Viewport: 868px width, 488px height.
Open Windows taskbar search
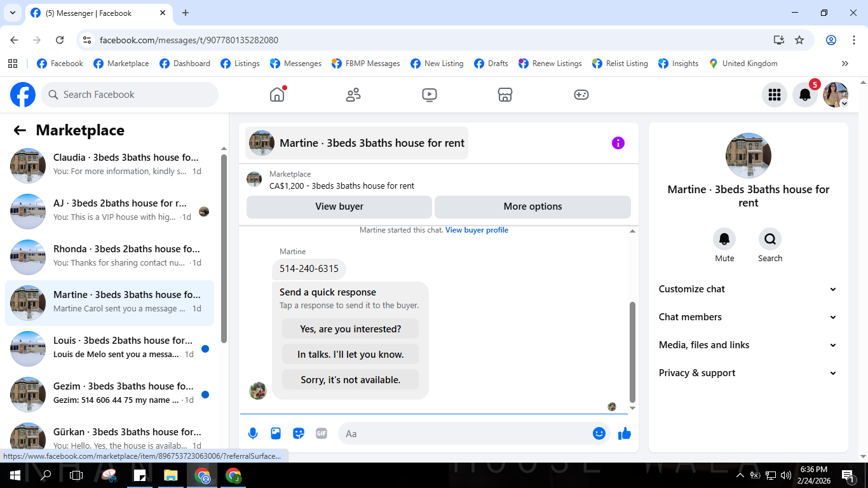pos(46,475)
